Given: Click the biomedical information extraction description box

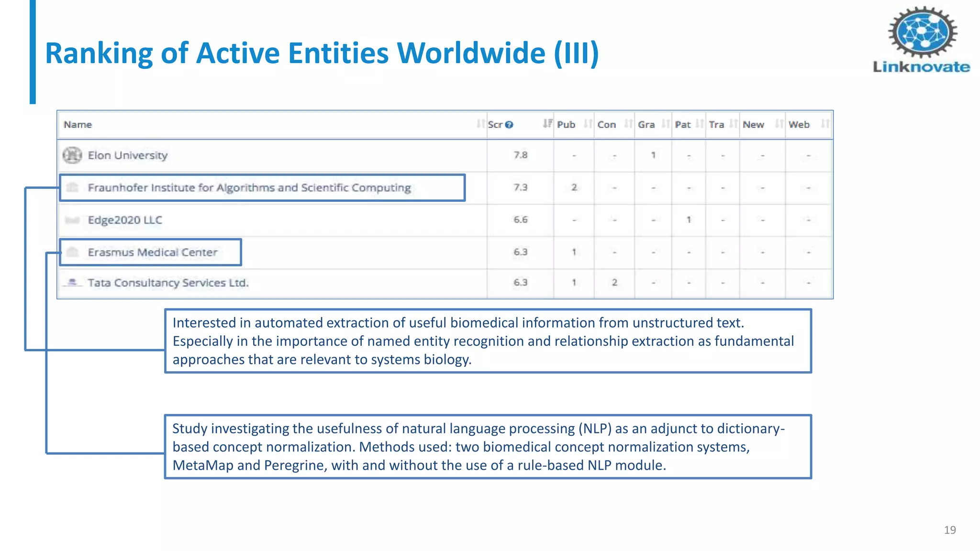Looking at the screenshot, I should click(x=488, y=341).
